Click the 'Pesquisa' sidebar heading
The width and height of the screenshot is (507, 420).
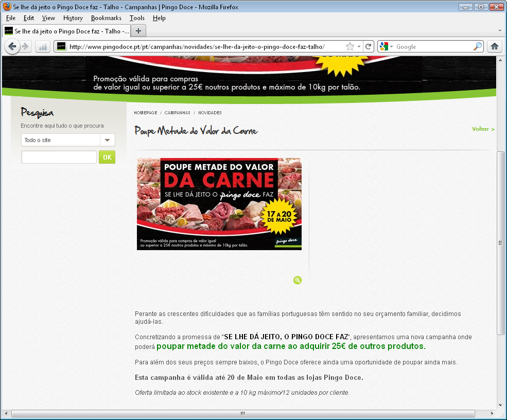[37, 112]
